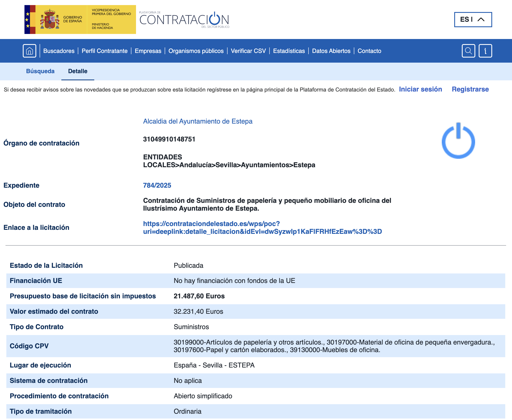Viewport: 512px width, 420px height.
Task: Open Datos Abiertos section
Action: 331,51
